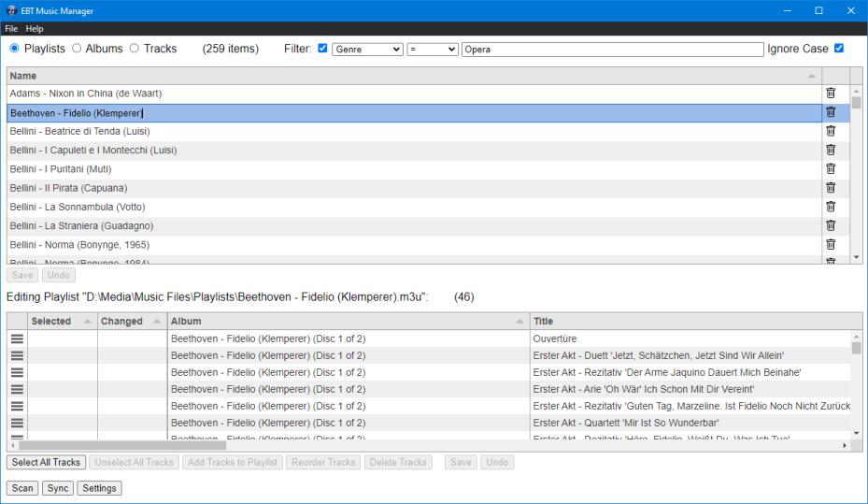Click trash icon for Bellini - Beatrice di Tenda
The width and height of the screenshot is (868, 504).
831,131
